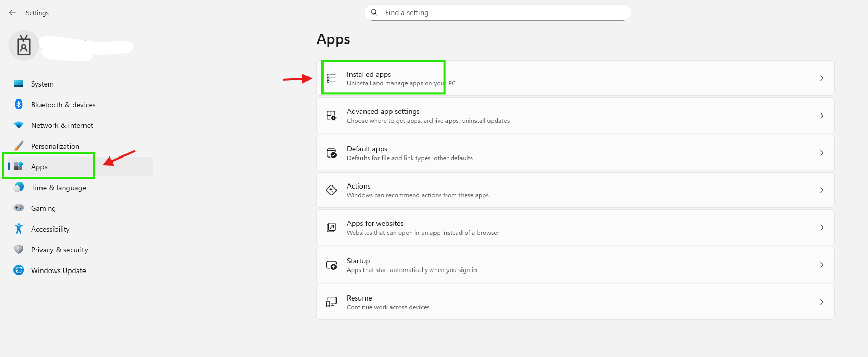
Task: Click the back arrow next to Settings
Action: tap(12, 12)
